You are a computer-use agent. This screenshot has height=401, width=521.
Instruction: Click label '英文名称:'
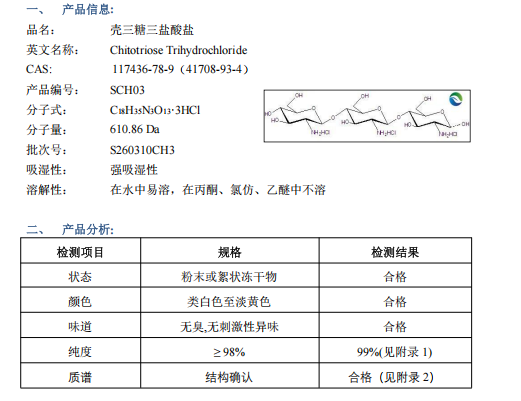click(52, 50)
